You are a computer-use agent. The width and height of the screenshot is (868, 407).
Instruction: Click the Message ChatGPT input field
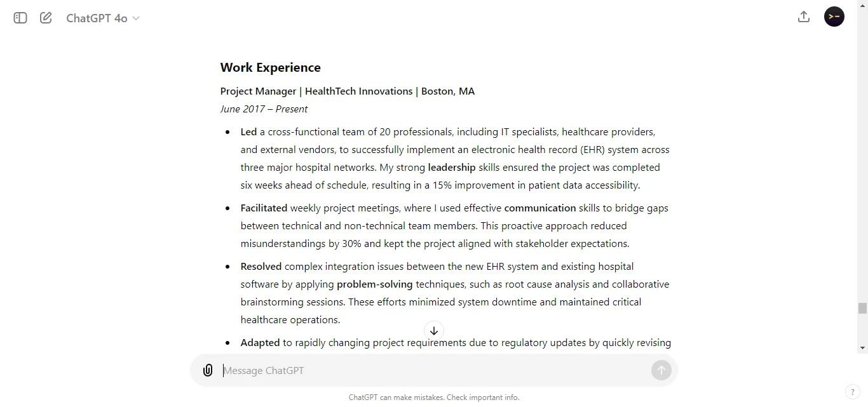coord(435,370)
